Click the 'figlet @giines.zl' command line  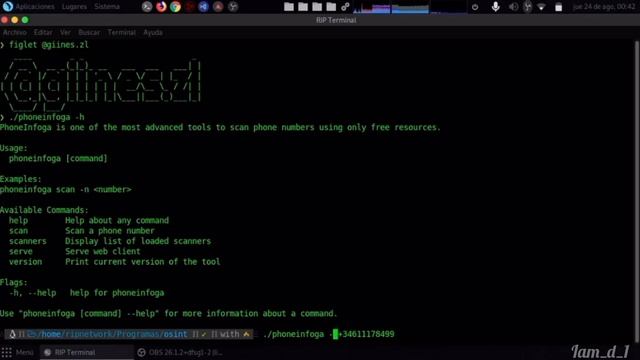tap(49, 45)
